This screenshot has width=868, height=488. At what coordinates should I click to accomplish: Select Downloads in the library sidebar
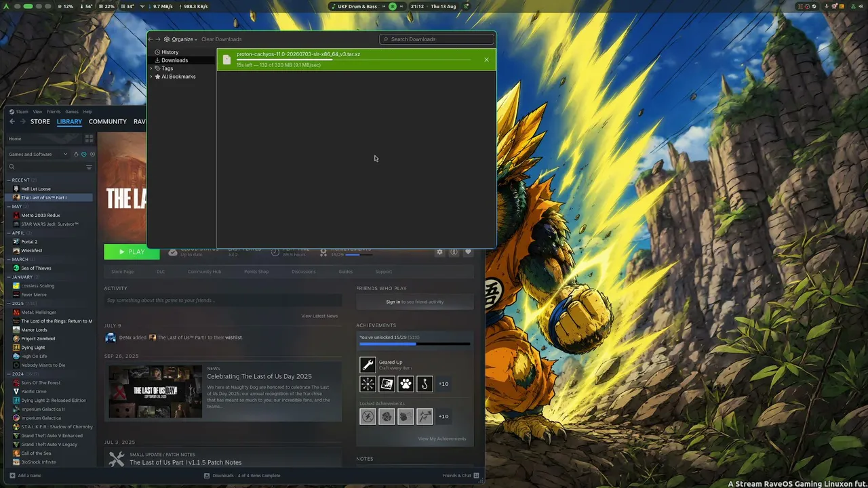tap(174, 60)
